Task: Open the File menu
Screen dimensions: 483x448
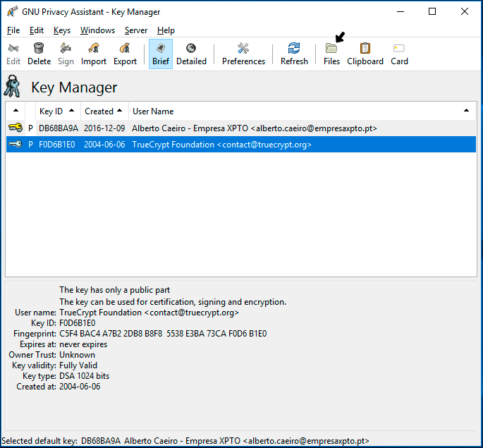Action: click(x=13, y=30)
